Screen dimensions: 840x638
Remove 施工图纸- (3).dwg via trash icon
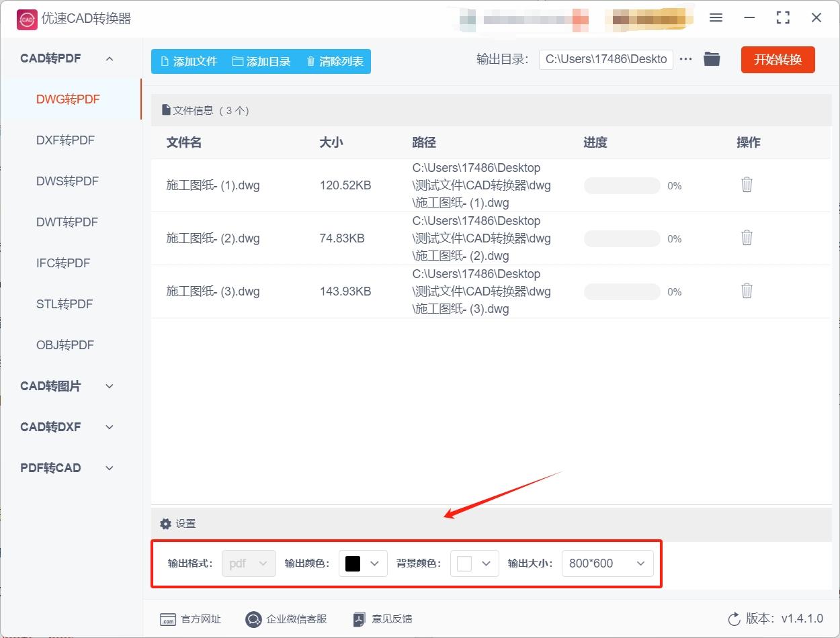tap(747, 291)
